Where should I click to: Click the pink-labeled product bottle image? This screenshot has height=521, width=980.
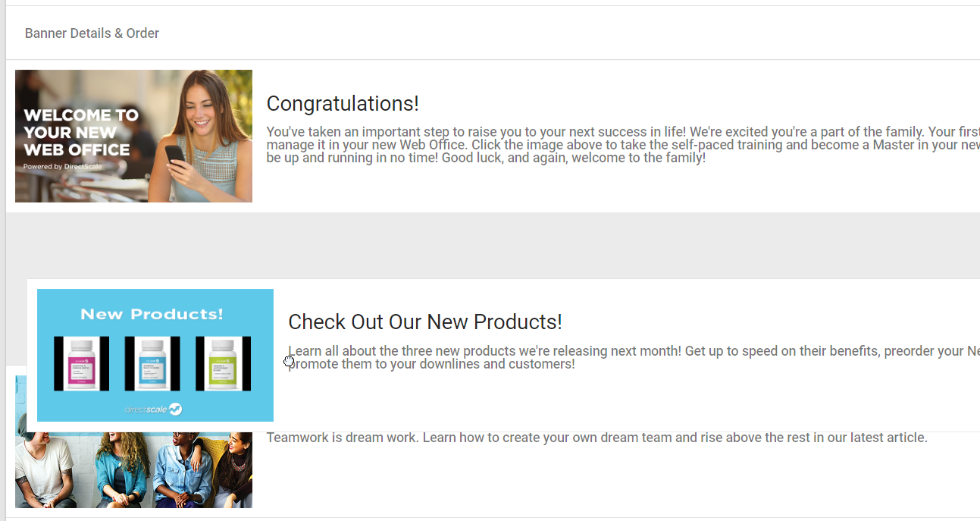[x=81, y=364]
